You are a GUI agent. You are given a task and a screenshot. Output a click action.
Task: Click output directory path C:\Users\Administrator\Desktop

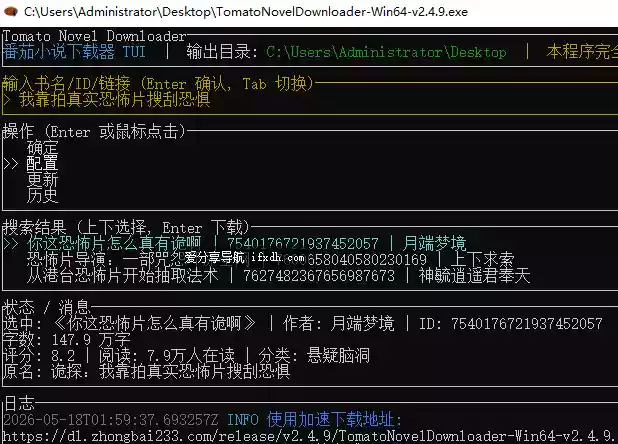(386, 52)
